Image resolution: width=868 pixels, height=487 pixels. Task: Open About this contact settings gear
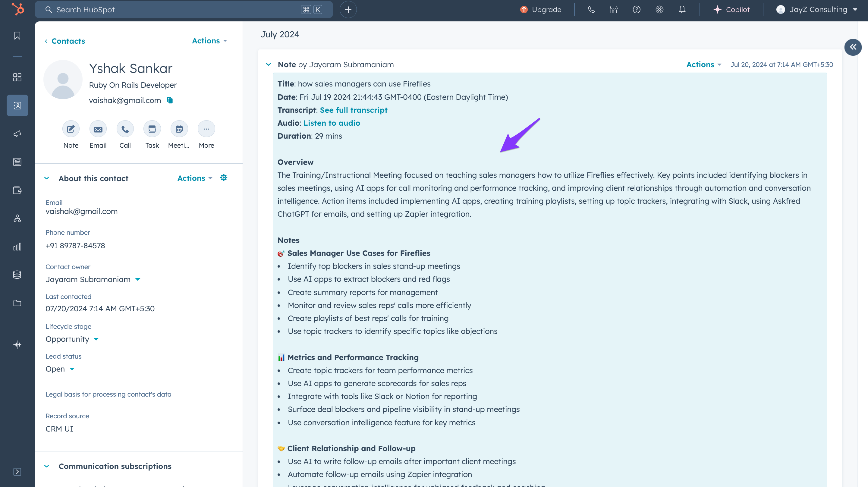(224, 178)
